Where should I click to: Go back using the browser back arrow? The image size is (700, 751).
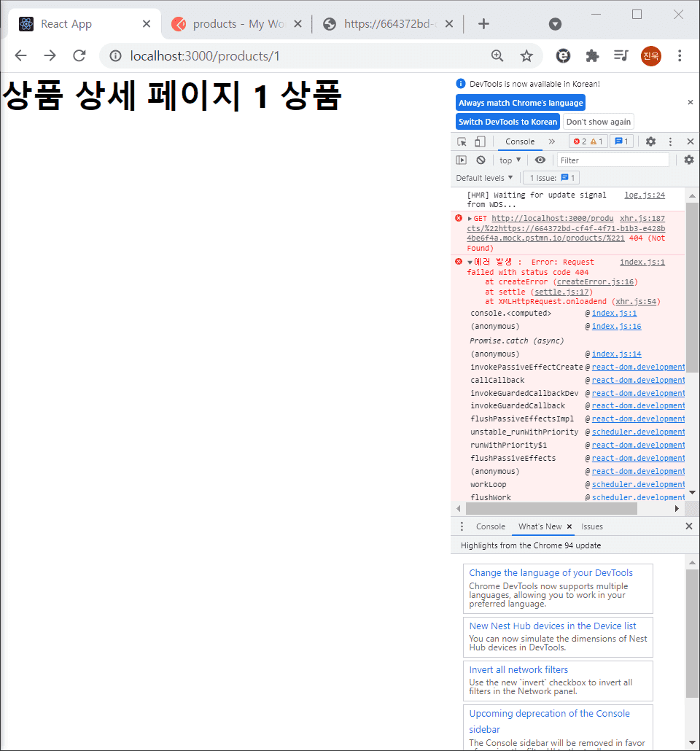(20, 56)
